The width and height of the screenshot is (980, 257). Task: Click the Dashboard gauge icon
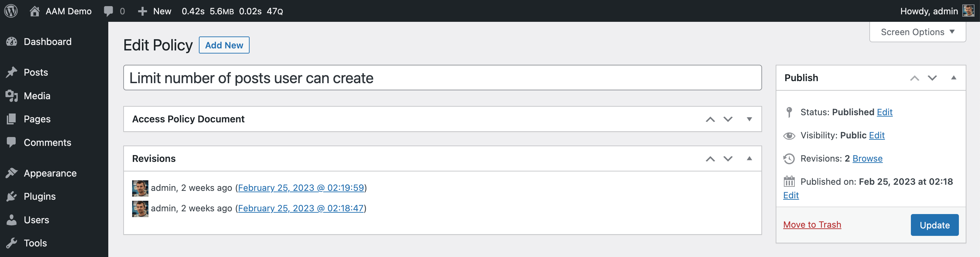(12, 42)
